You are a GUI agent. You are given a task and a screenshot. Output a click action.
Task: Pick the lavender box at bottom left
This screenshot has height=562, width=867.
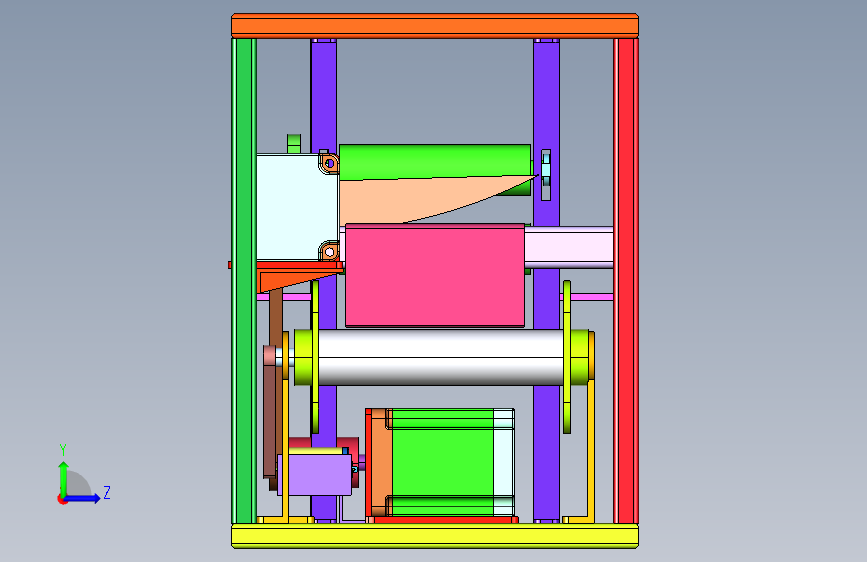pos(315,475)
